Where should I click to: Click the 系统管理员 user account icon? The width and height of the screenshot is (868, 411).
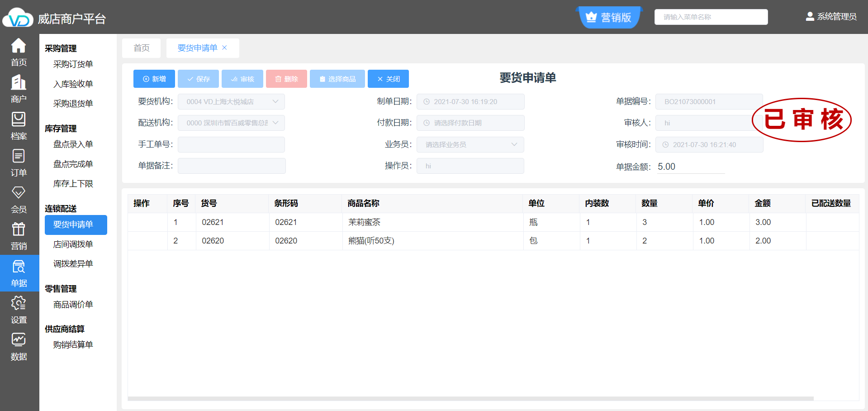point(810,17)
